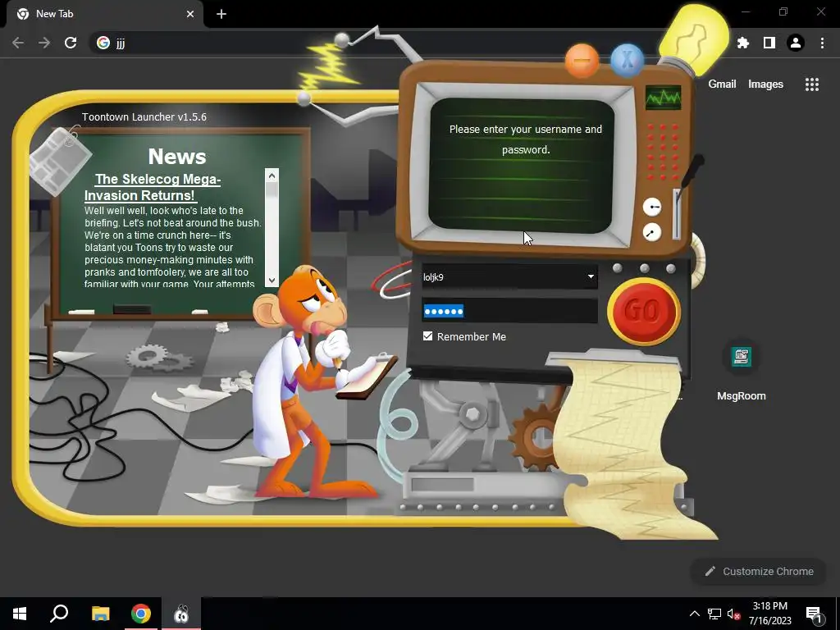The image size is (840, 630).
Task: Select the New Tab browser tab
Action: (x=105, y=14)
